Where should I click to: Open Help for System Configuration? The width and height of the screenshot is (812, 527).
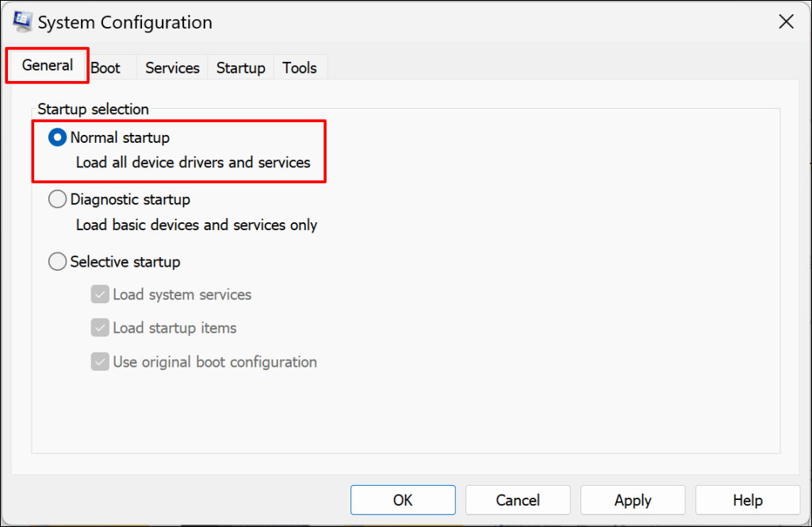coord(747,500)
